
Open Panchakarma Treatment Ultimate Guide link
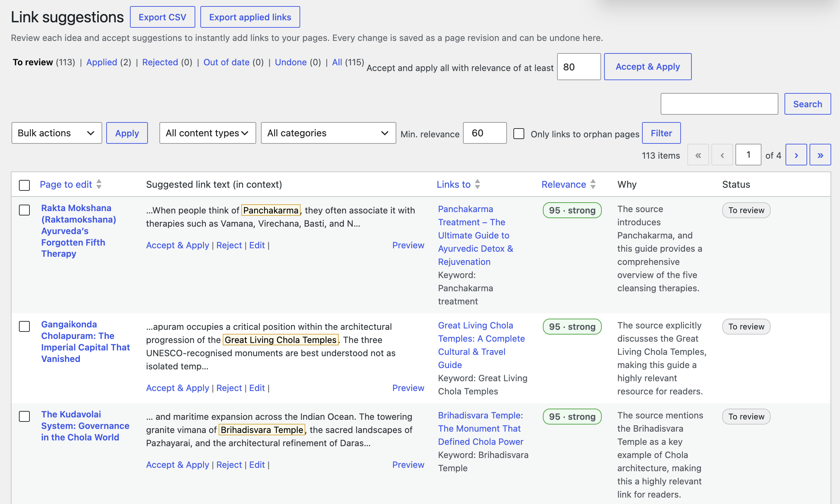tap(476, 235)
